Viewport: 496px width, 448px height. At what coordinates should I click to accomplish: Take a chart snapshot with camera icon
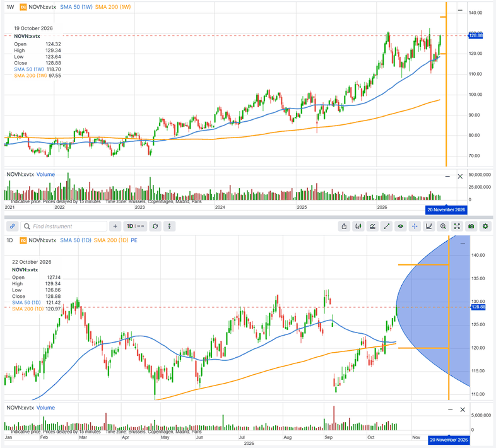click(x=471, y=227)
